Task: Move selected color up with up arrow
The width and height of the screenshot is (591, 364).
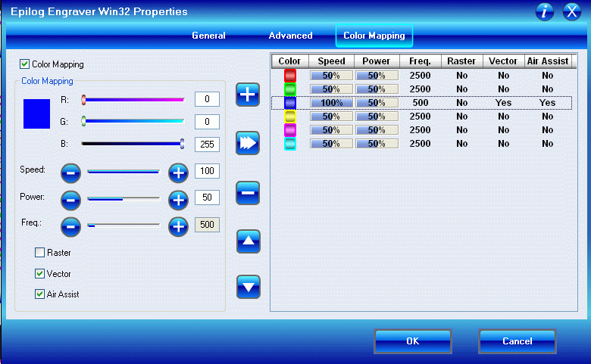Action: click(249, 241)
